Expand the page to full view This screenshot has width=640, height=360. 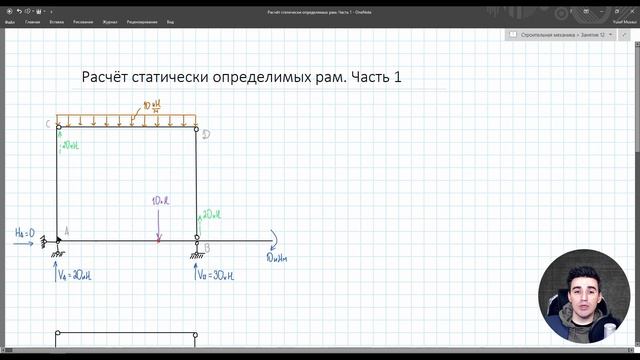(624, 35)
